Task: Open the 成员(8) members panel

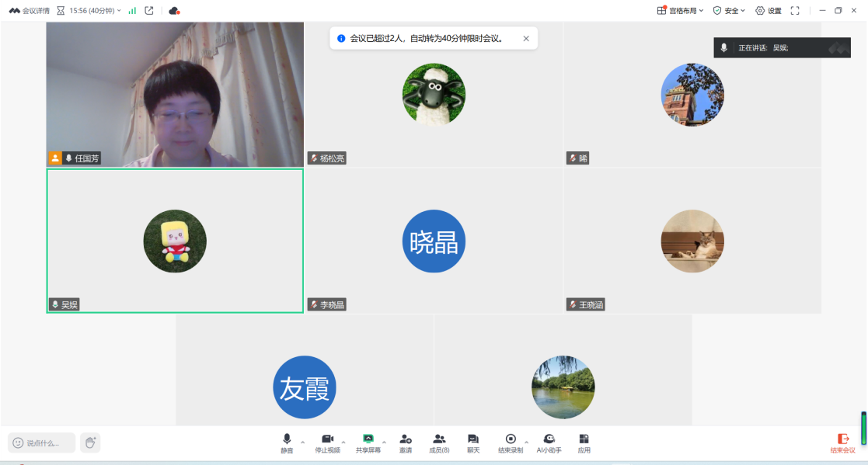Action: pyautogui.click(x=439, y=443)
